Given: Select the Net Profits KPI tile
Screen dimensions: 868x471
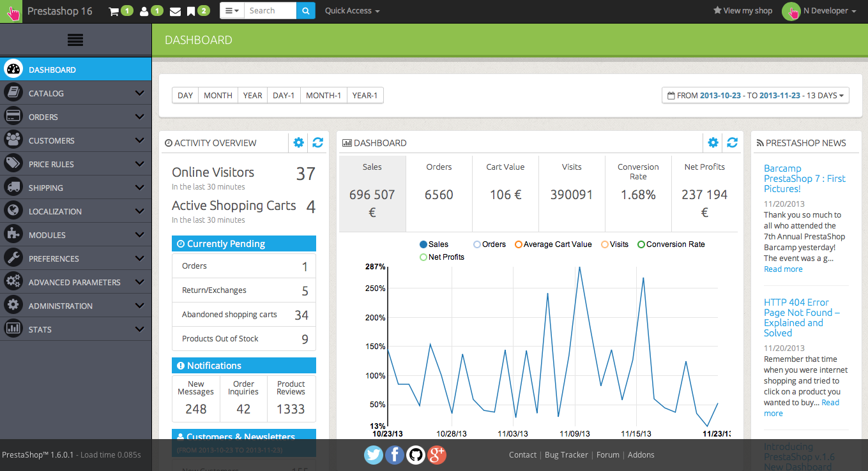Looking at the screenshot, I should (x=704, y=193).
